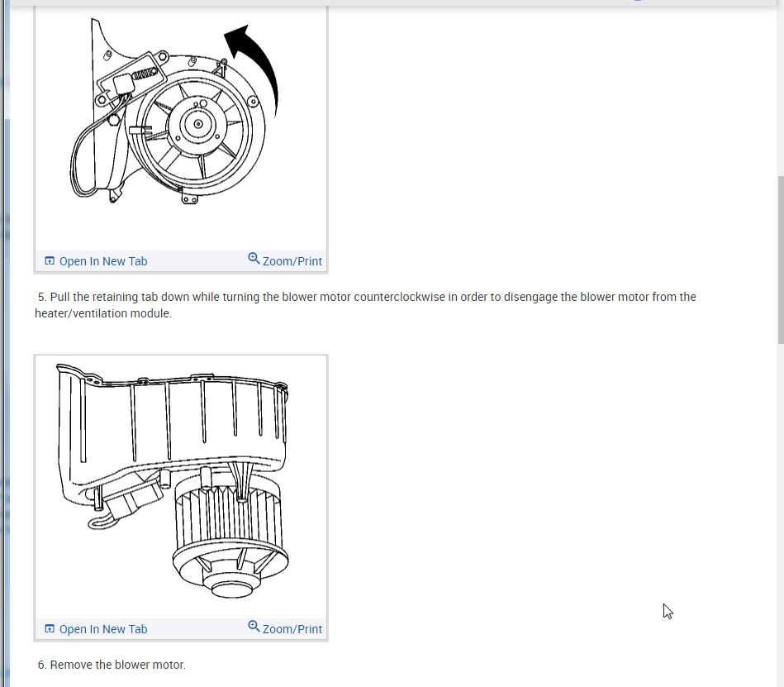The width and height of the screenshot is (784, 687).
Task: Click the new-tab icon under the blower housing diagram
Action: 50,629
